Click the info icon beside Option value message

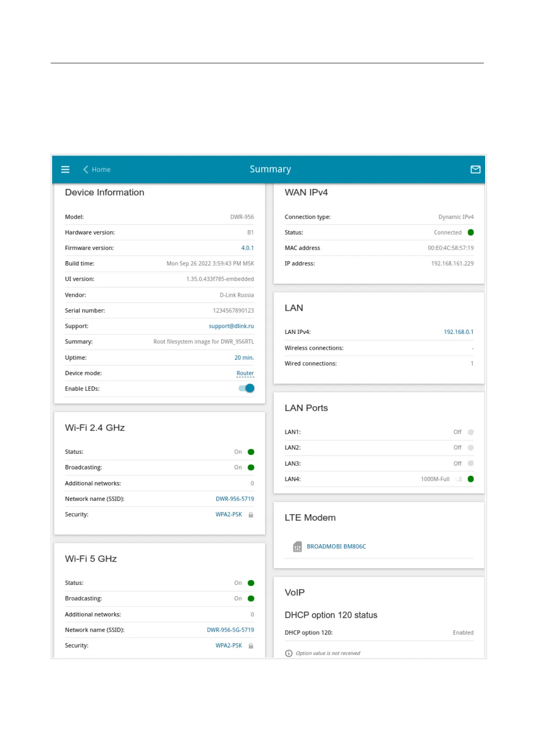[x=289, y=653]
